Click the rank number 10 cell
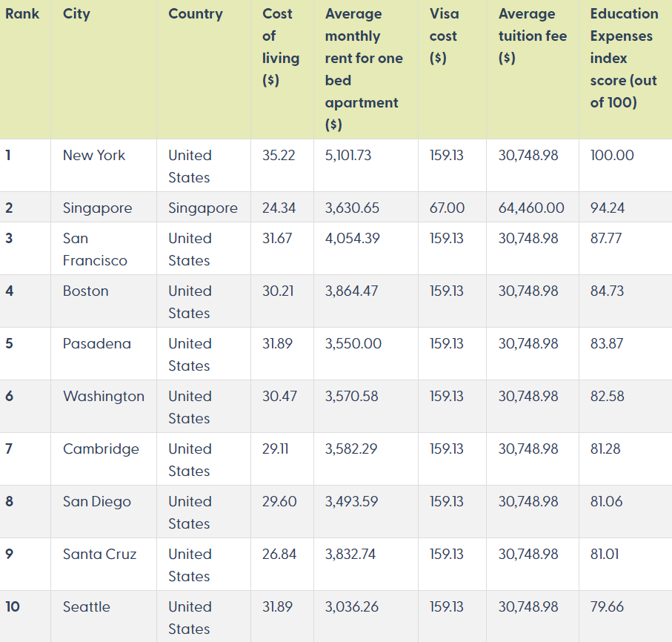This screenshot has width=672, height=642. point(13,607)
